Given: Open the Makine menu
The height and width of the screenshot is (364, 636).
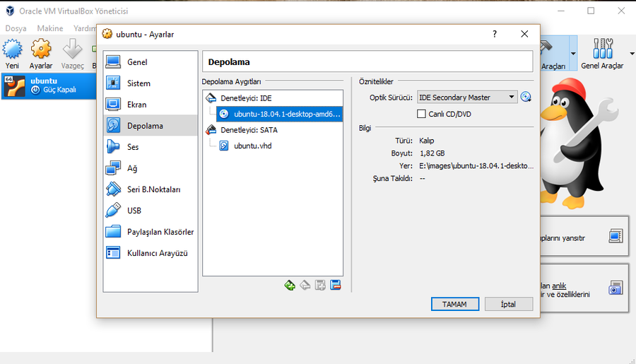Looking at the screenshot, I should point(50,28).
